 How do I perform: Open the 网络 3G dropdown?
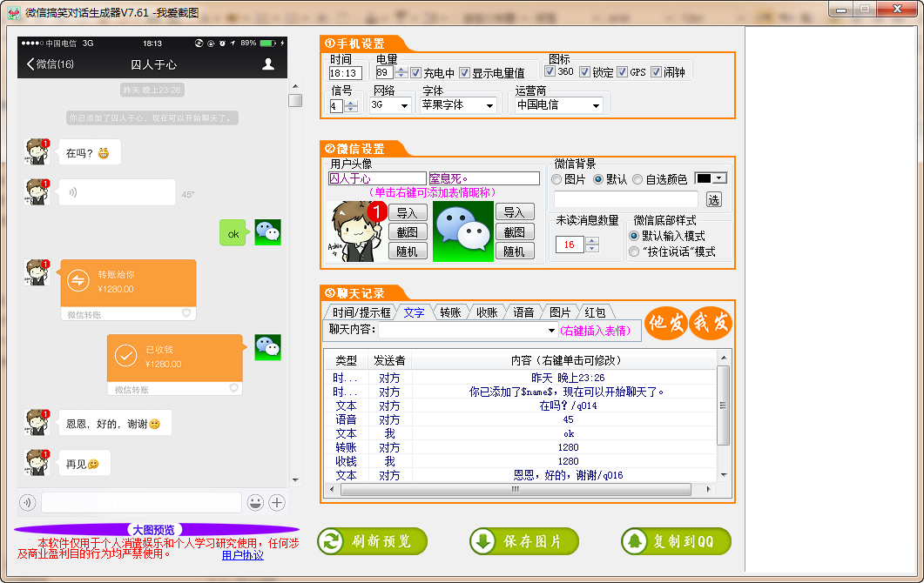pos(404,105)
